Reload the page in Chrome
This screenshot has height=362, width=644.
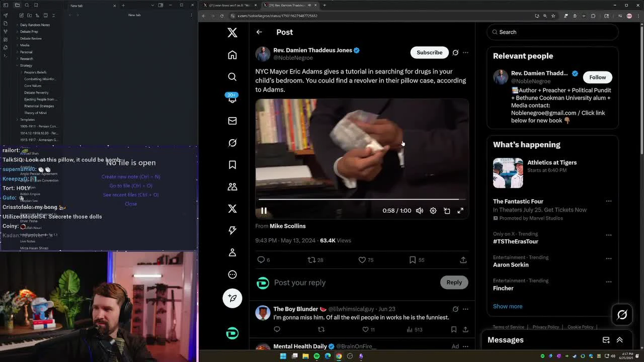[x=222, y=16]
